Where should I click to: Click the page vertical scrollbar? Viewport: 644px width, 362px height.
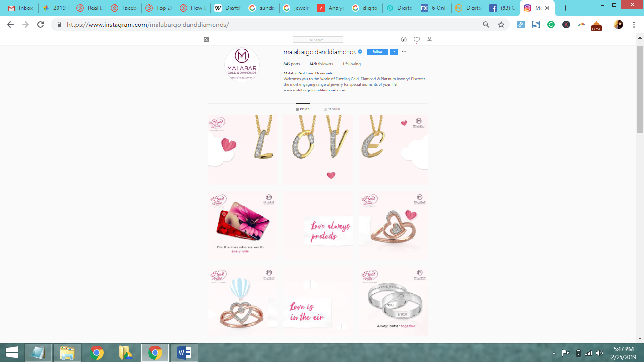click(x=640, y=90)
